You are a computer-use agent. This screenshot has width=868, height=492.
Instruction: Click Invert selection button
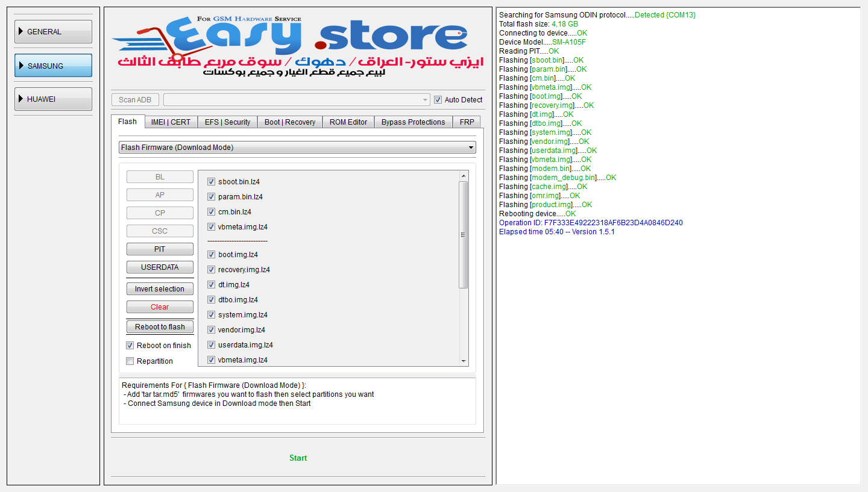160,289
